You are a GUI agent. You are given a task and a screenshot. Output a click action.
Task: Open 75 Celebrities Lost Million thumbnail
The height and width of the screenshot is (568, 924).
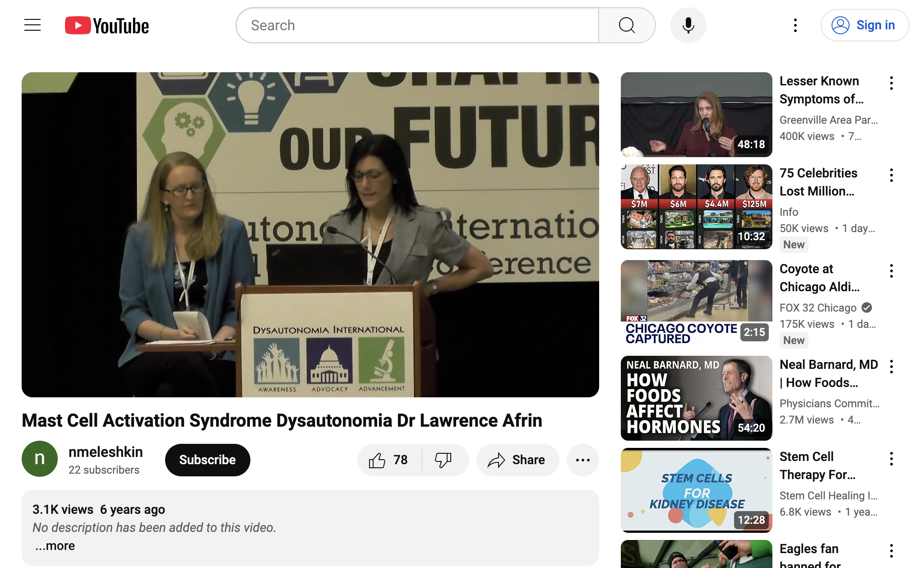[696, 207]
